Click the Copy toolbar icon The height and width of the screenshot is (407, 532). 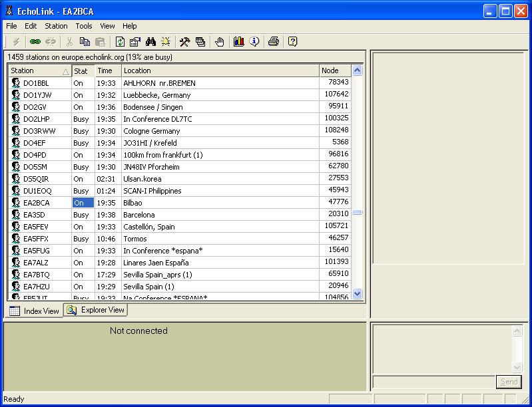[85, 42]
